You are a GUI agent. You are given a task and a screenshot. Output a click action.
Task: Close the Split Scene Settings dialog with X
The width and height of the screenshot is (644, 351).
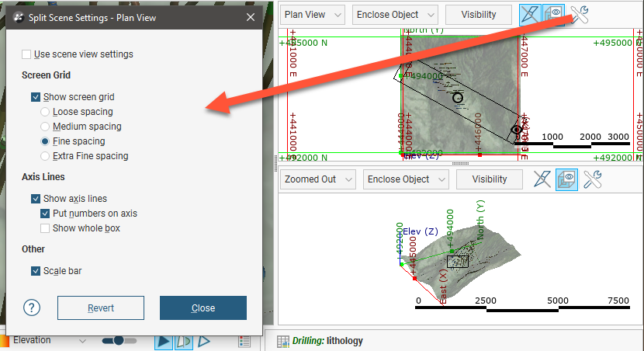point(251,17)
